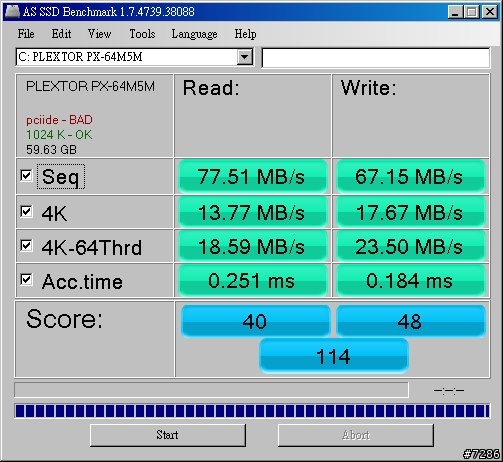Click the read score 40
This screenshot has width=503, height=462.
click(x=255, y=321)
